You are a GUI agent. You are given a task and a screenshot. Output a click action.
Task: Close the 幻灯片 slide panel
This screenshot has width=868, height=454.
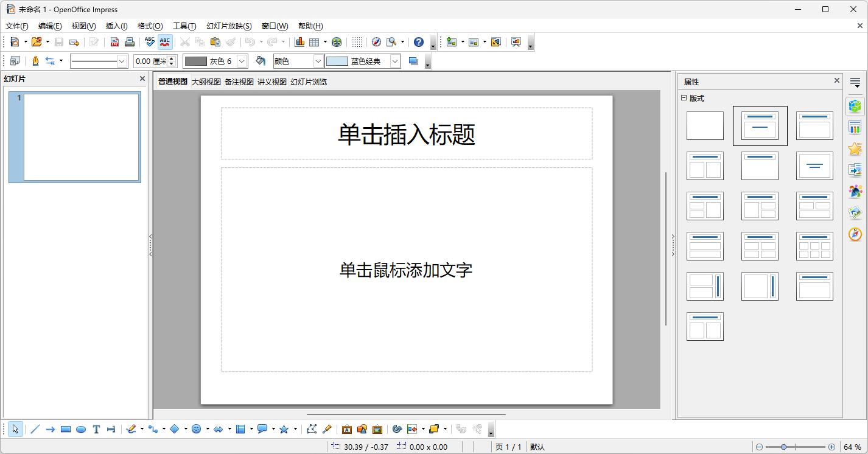pyautogui.click(x=142, y=79)
